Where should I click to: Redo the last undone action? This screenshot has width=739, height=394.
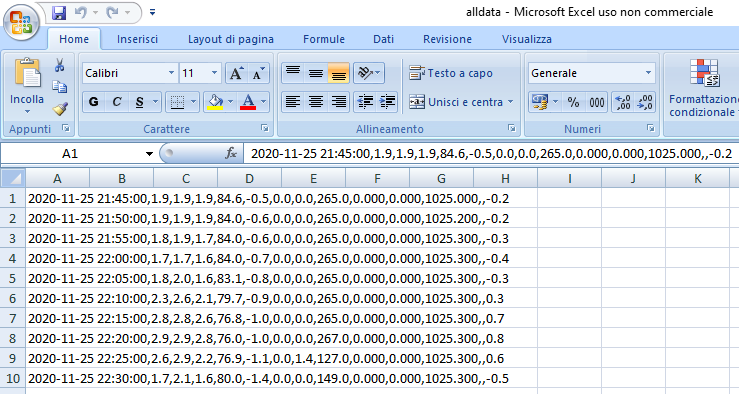(113, 13)
